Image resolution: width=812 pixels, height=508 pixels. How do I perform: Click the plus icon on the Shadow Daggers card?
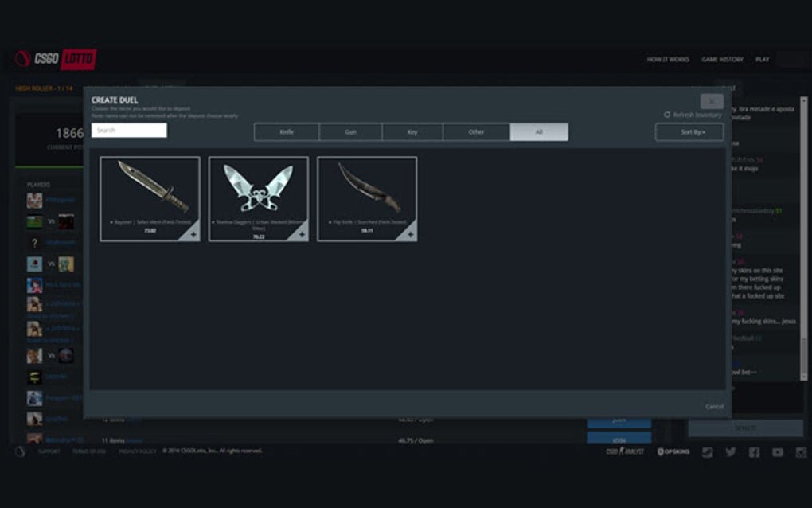tap(302, 235)
